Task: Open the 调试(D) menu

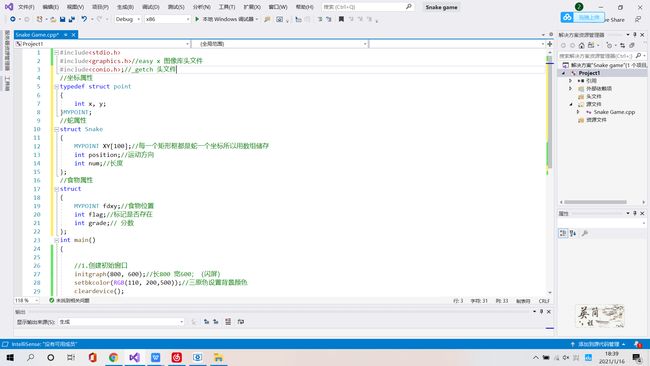Action: tap(150, 7)
